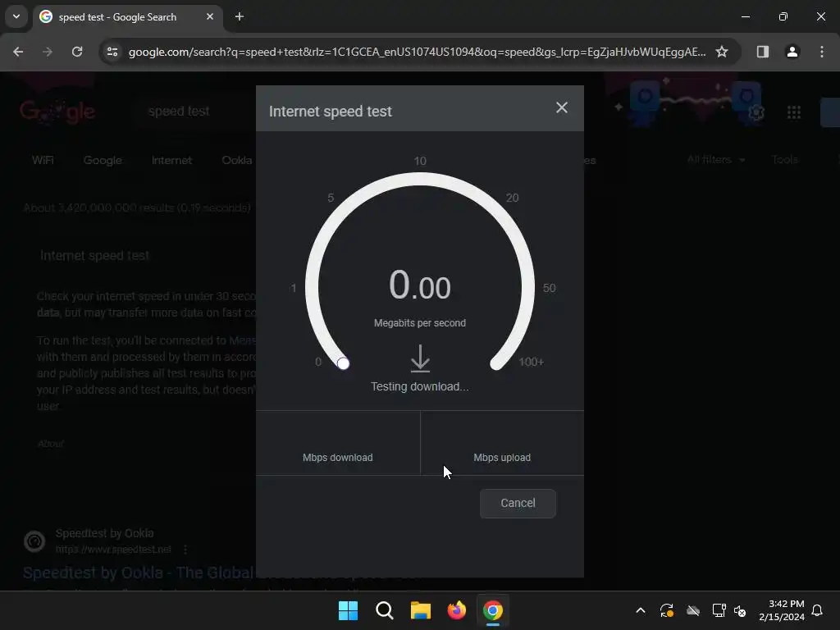Show hidden system tray icons
840x630 pixels.
click(640, 610)
